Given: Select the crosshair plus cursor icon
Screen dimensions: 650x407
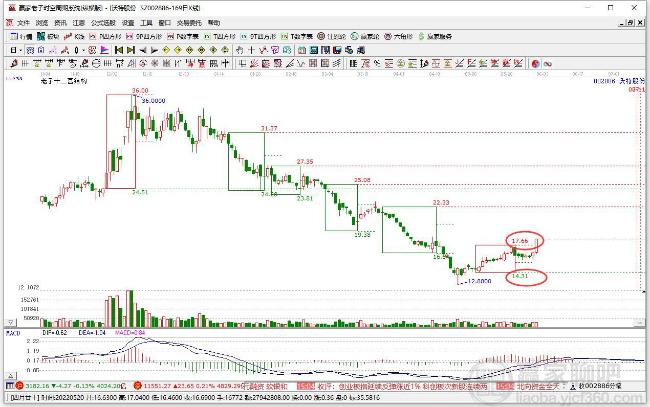Looking at the screenshot, I should pos(251,50).
